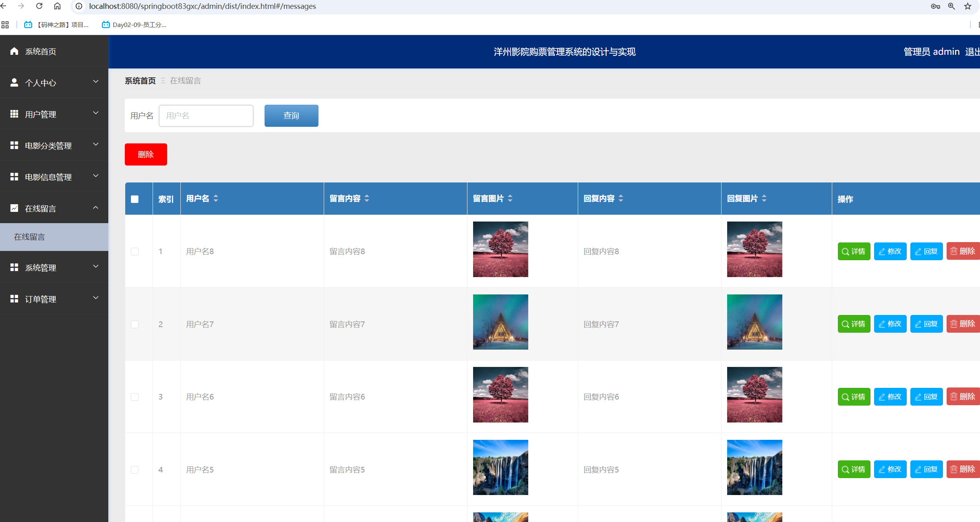The width and height of the screenshot is (980, 522).
Task: View 详情 for 用户名6
Action: coord(854,397)
